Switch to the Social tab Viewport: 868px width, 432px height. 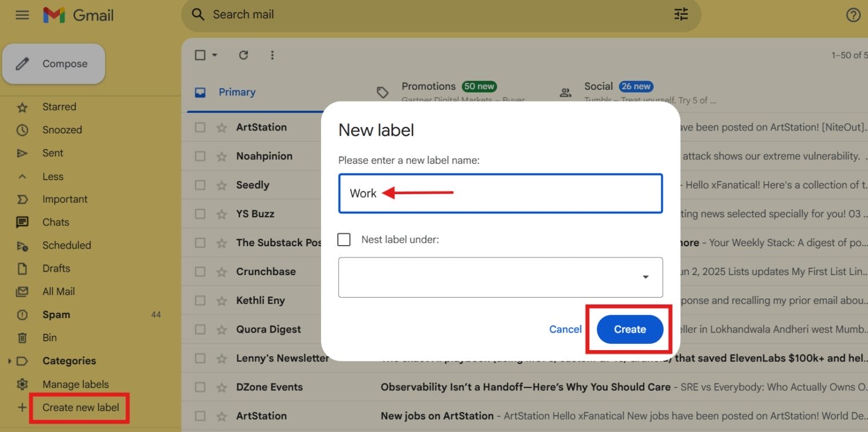pos(598,86)
